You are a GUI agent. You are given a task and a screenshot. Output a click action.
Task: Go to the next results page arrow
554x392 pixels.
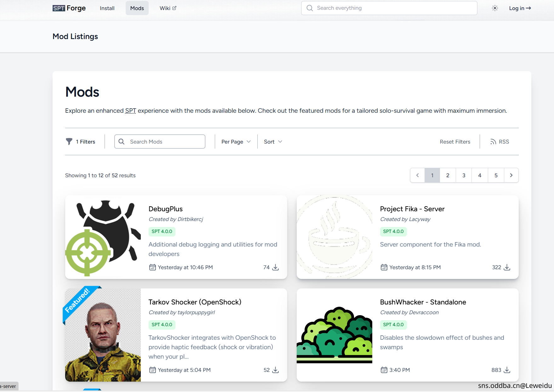point(511,175)
